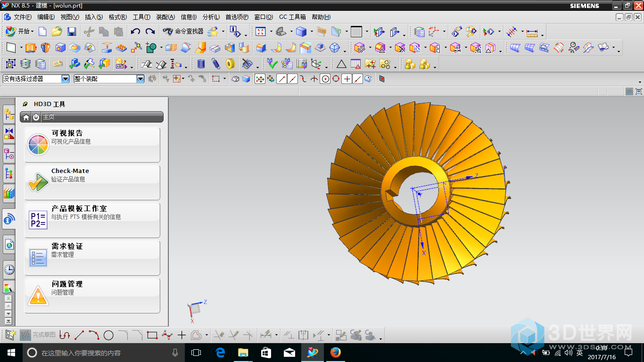Expand the rectangle selection mode dropdown
This screenshot has width=644, height=362.
click(x=224, y=79)
